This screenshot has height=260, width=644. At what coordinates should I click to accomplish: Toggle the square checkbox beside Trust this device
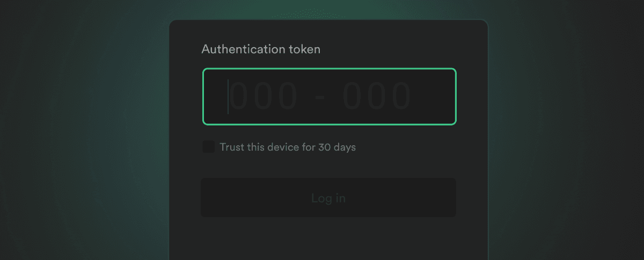[208, 147]
